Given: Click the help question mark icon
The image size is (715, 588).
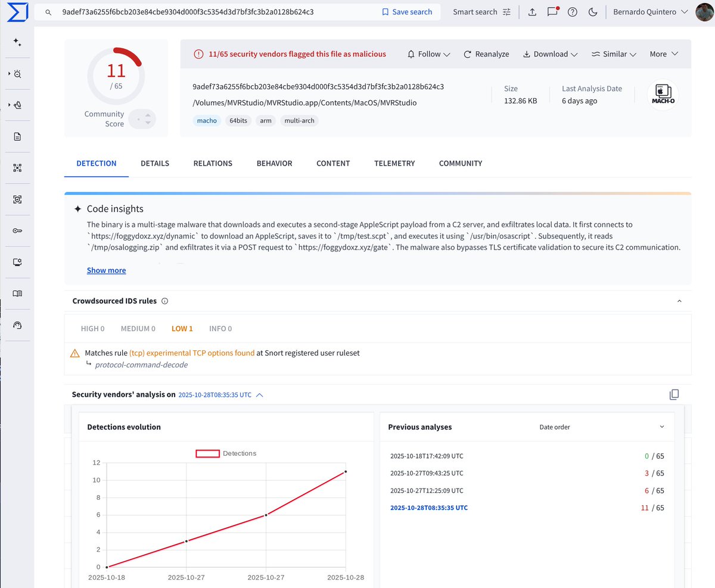Looking at the screenshot, I should (573, 12).
